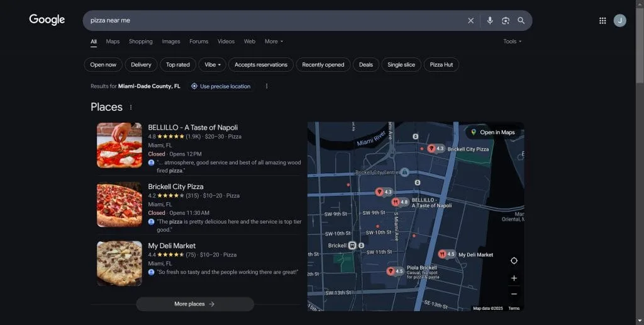Select the All results tab

click(x=94, y=41)
